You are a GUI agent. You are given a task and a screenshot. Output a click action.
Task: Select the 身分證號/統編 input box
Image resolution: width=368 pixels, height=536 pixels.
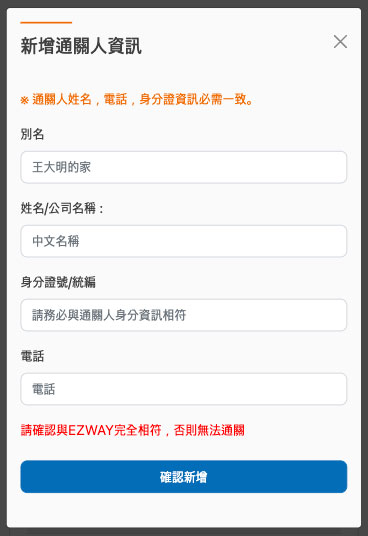[x=184, y=315]
